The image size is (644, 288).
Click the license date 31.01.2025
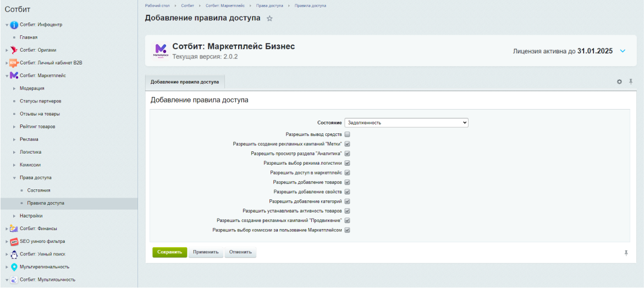click(595, 51)
